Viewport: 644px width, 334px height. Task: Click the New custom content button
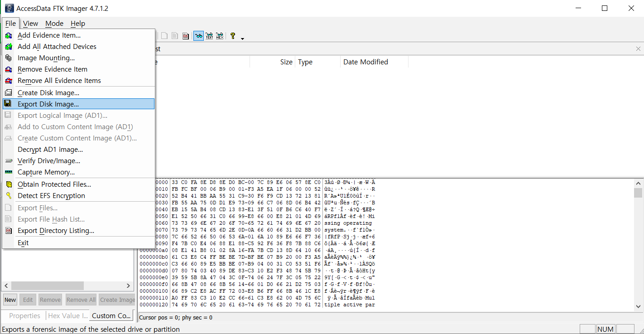10,300
